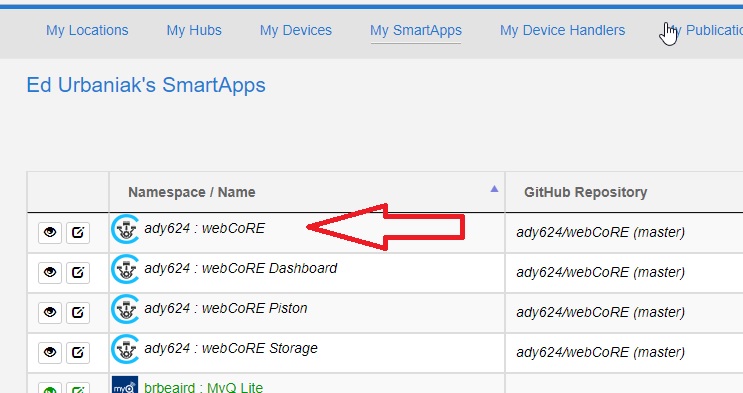This screenshot has height=393, width=743.
Task: Go to My Hubs
Action: pyautogui.click(x=194, y=30)
